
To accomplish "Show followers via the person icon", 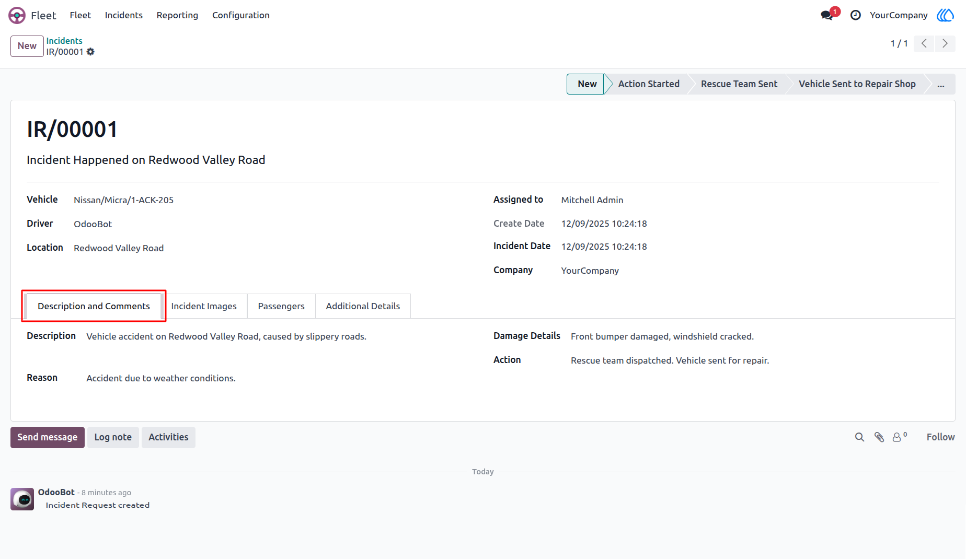I will coord(900,437).
